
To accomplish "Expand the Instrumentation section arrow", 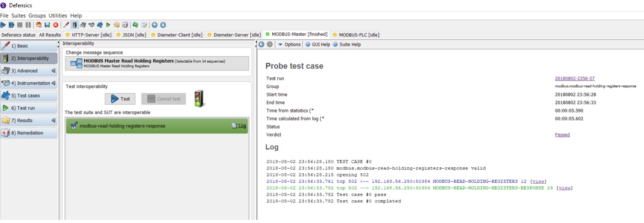I will pos(53,83).
